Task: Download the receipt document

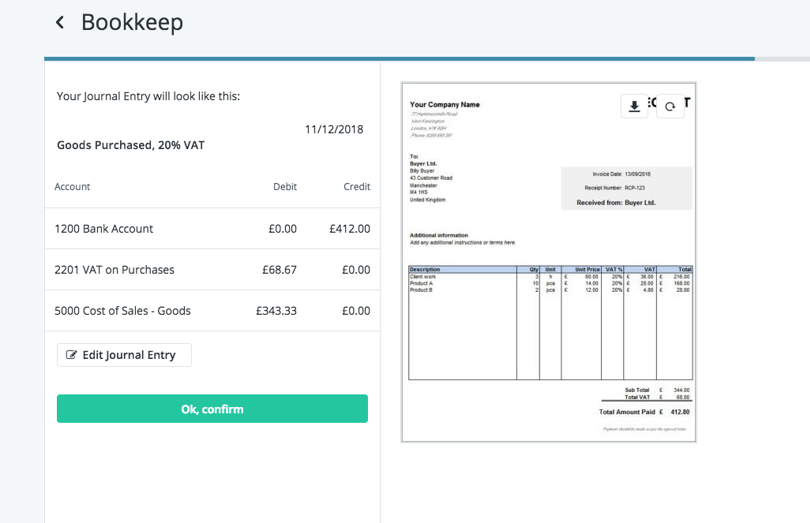Action: (x=634, y=106)
